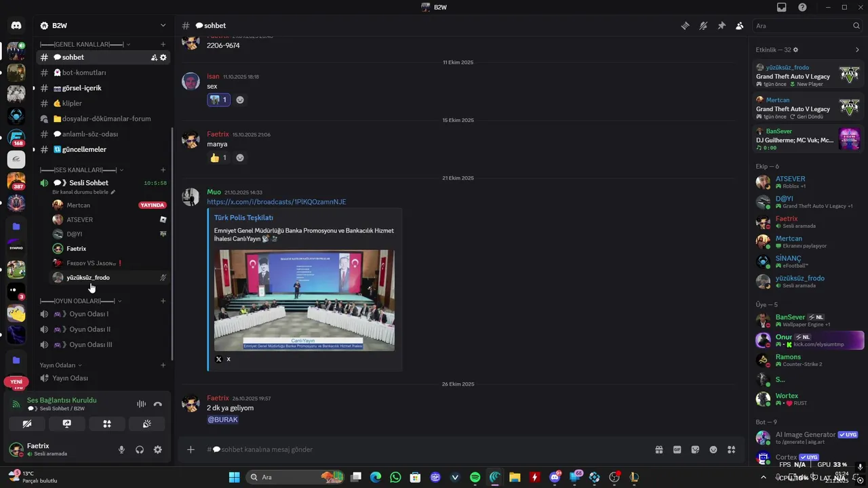Open apps launcher icon in message box
Image resolution: width=868 pixels, height=488 pixels.
coord(731,449)
